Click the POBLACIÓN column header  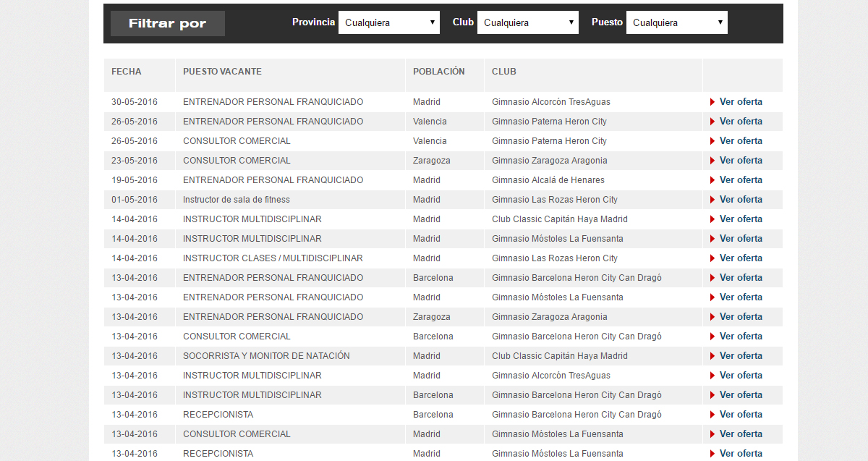tap(438, 72)
